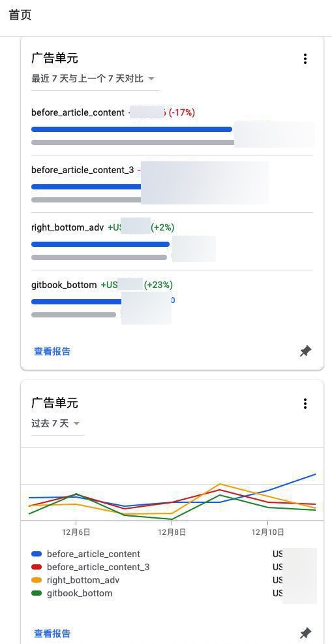Select the right_bottom_adv blue progress bar

tap(100, 244)
